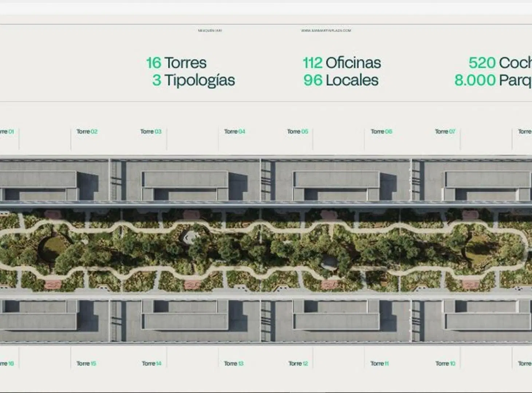Screen dimensions: 532x393
Task: Select the Torre 15 label
Action: pyautogui.click(x=86, y=363)
